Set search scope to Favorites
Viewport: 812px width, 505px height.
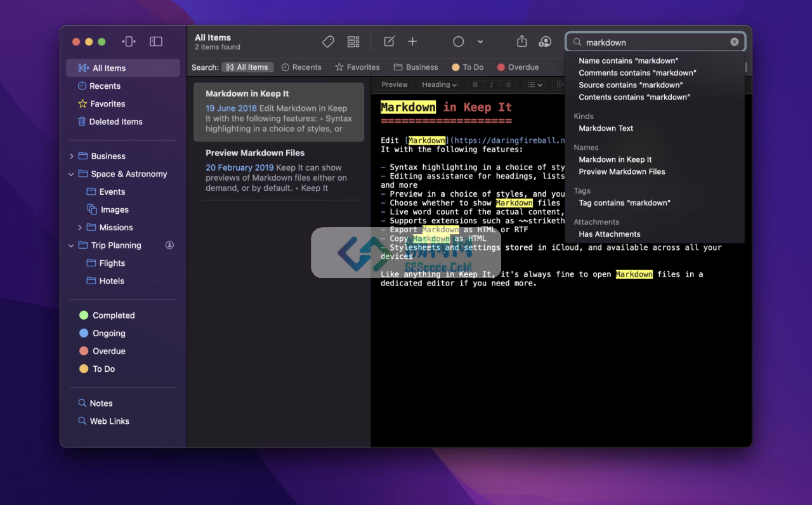[357, 67]
